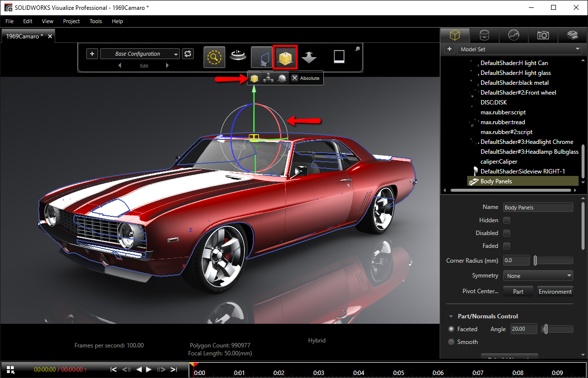The width and height of the screenshot is (588, 378).
Task: Open the Model Set dropdown
Action: [519, 49]
